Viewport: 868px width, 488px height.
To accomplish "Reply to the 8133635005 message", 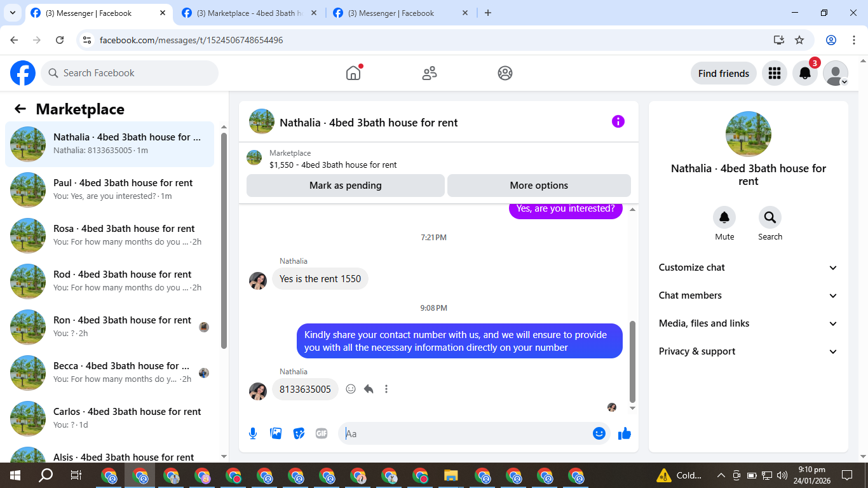I will coord(369,389).
